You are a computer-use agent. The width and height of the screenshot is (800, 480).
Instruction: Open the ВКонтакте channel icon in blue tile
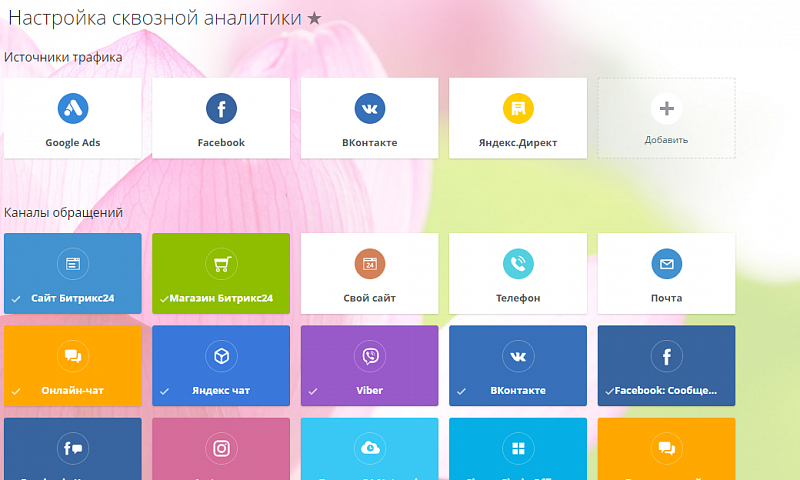[518, 356]
